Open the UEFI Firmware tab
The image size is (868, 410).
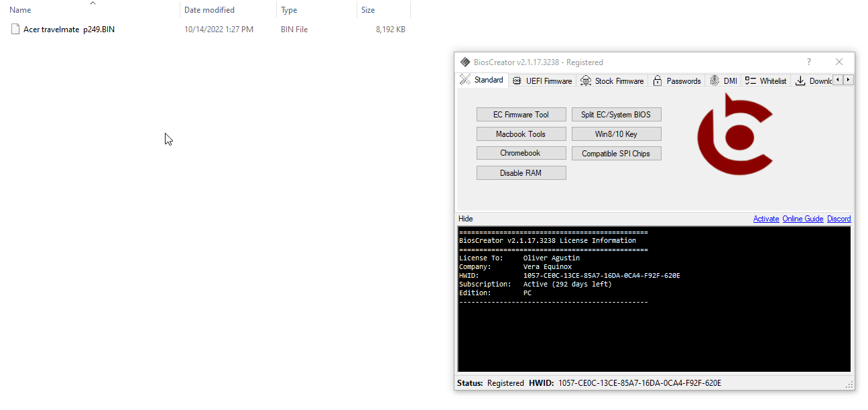pyautogui.click(x=542, y=81)
